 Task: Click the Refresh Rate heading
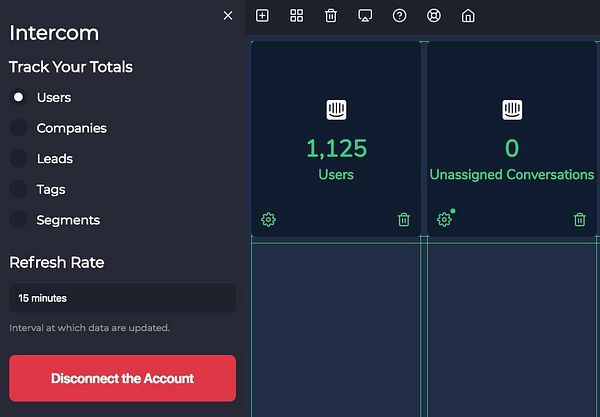pos(57,262)
